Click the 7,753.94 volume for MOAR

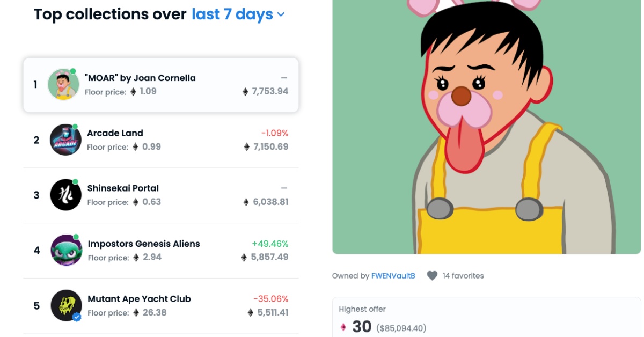click(x=270, y=91)
